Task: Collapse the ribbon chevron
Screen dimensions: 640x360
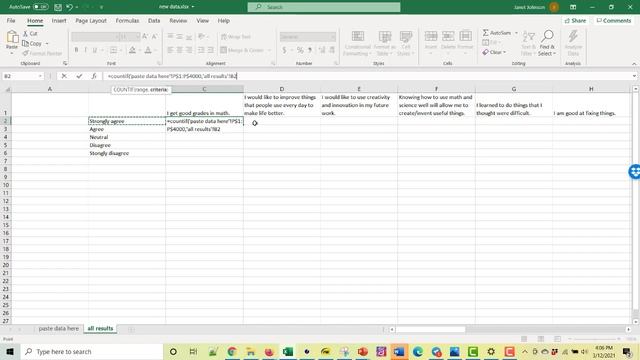Action: (634, 64)
